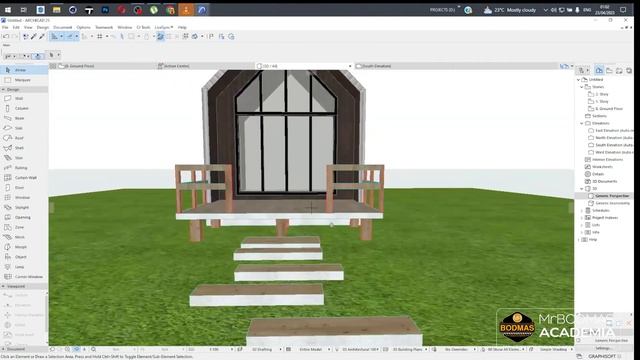Open Navigator Project Map icon

pyautogui.click(x=599, y=70)
